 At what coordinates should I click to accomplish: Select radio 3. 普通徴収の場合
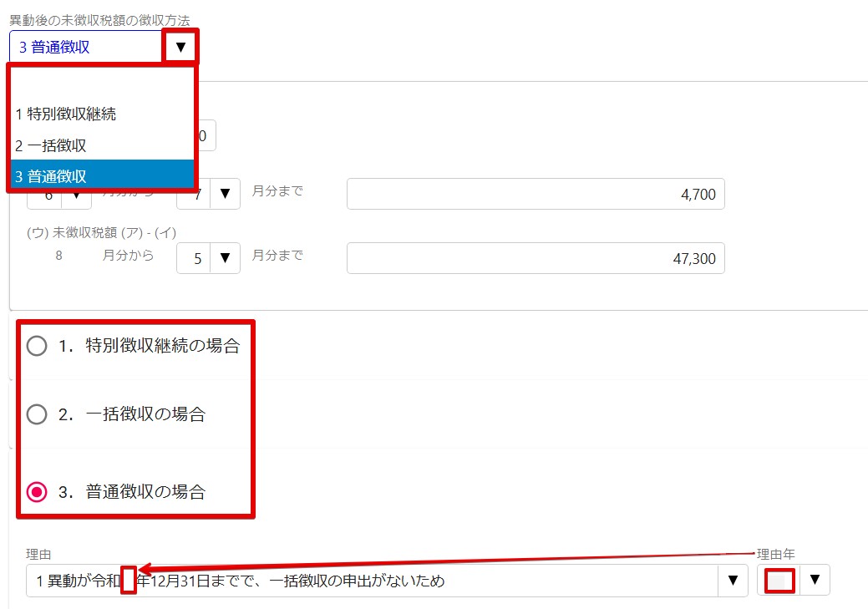[37, 492]
